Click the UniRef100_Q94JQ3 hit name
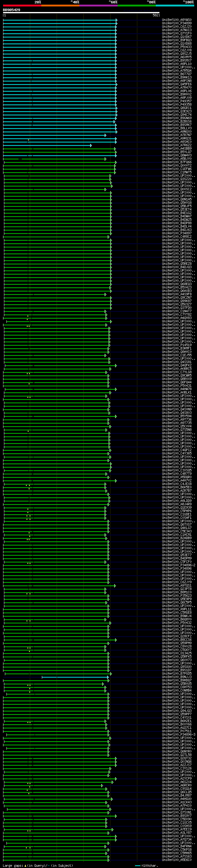197x868 pixels. click(177, 711)
